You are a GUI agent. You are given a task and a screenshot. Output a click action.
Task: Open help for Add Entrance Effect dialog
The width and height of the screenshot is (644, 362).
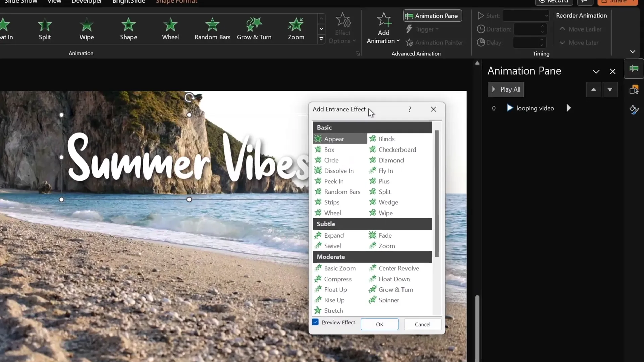coord(410,109)
